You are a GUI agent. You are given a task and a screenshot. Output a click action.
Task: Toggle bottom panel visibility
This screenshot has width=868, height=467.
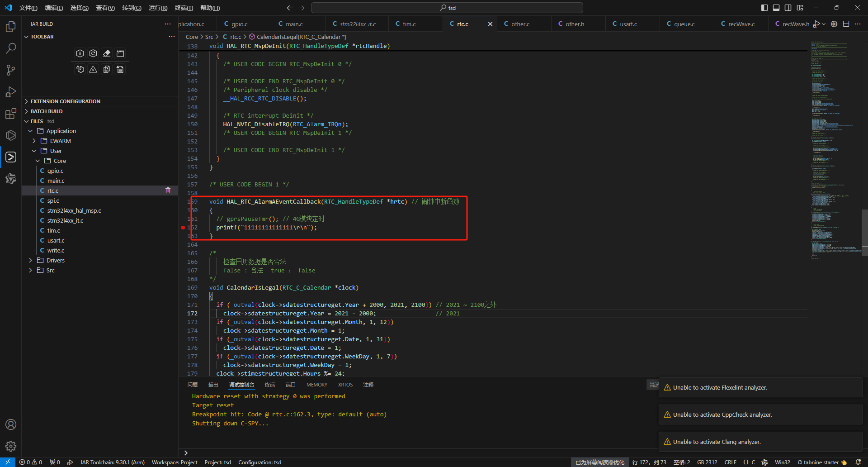pos(776,8)
